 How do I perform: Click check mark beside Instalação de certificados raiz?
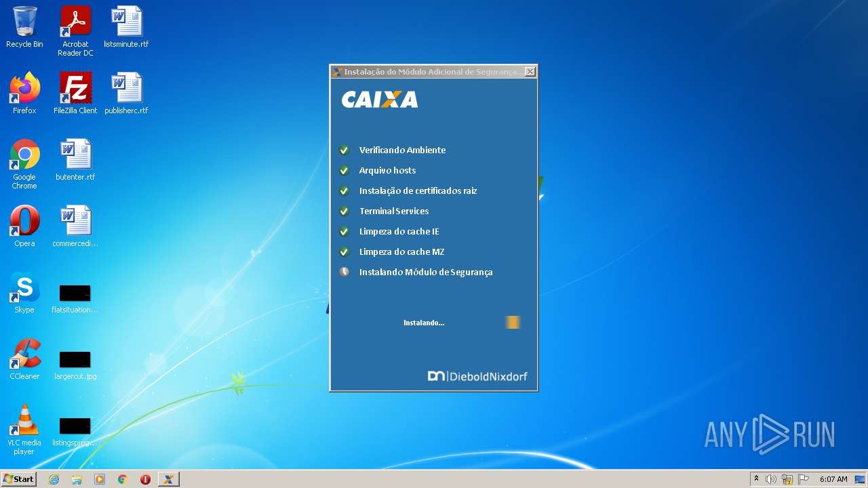click(x=344, y=191)
